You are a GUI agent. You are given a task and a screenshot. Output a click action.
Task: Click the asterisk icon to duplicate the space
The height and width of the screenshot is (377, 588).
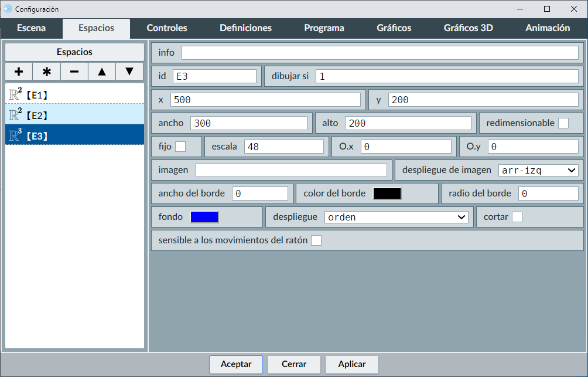click(x=46, y=72)
